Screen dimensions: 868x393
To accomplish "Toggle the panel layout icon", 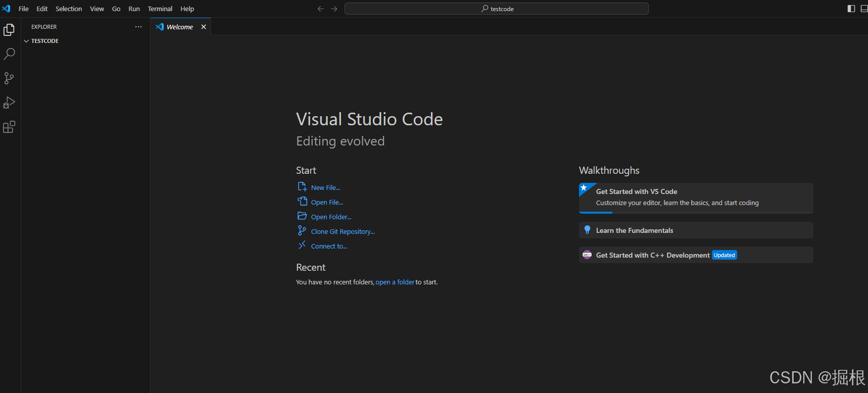I will tap(864, 9).
